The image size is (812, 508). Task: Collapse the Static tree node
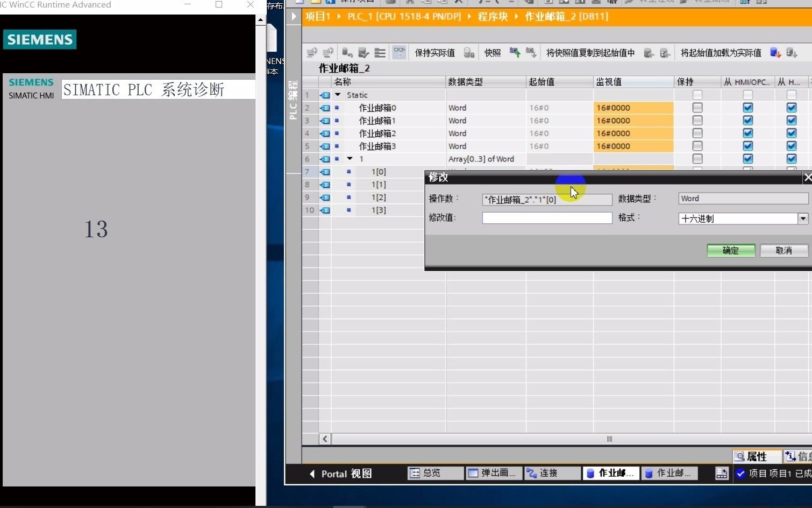(x=338, y=95)
